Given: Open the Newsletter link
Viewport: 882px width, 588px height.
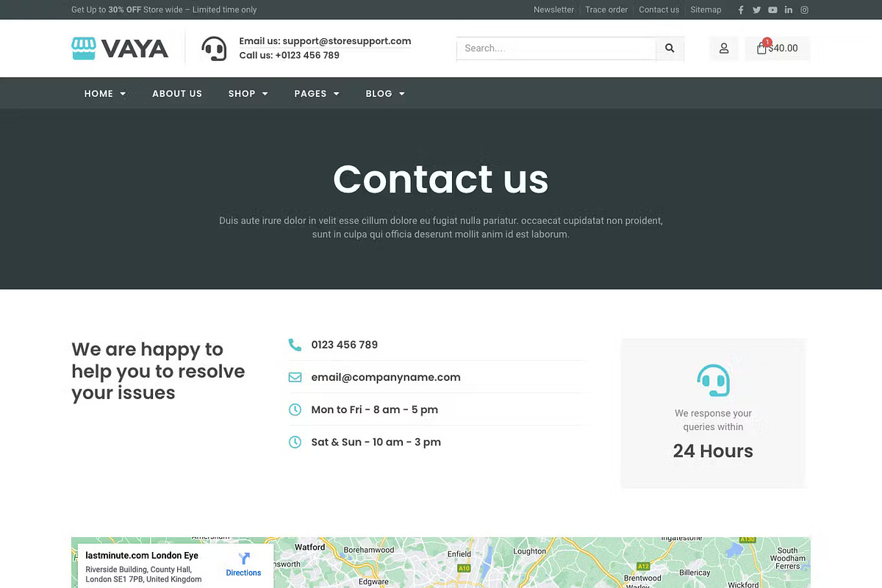Looking at the screenshot, I should click(x=553, y=10).
